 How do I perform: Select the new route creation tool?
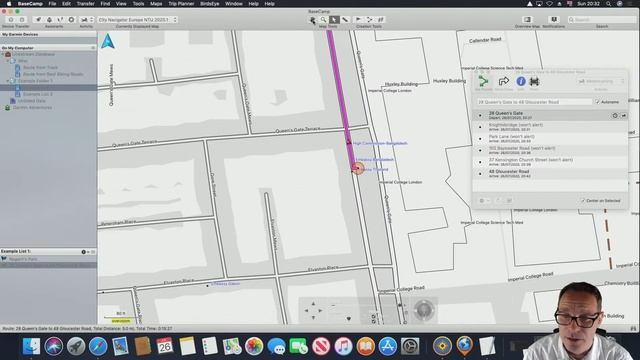[369, 20]
